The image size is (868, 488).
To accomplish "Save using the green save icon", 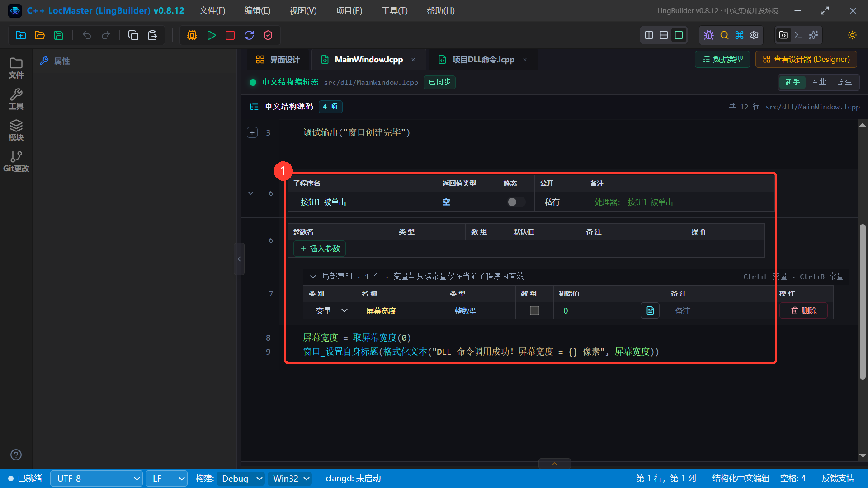I will click(59, 35).
